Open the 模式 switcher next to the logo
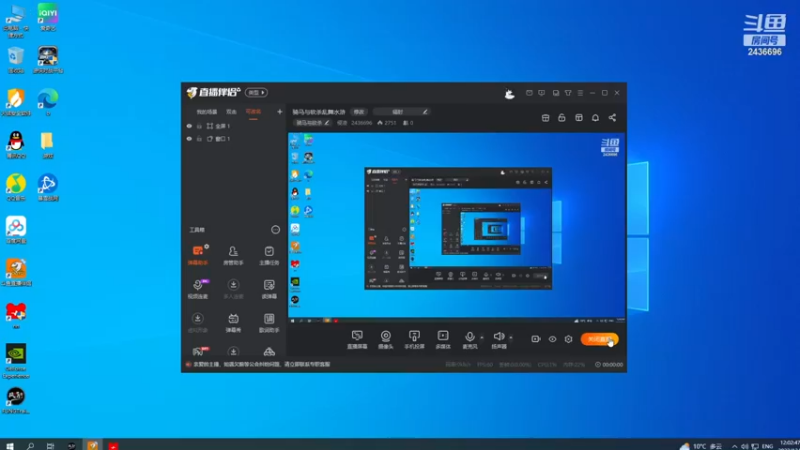 pyautogui.click(x=256, y=93)
